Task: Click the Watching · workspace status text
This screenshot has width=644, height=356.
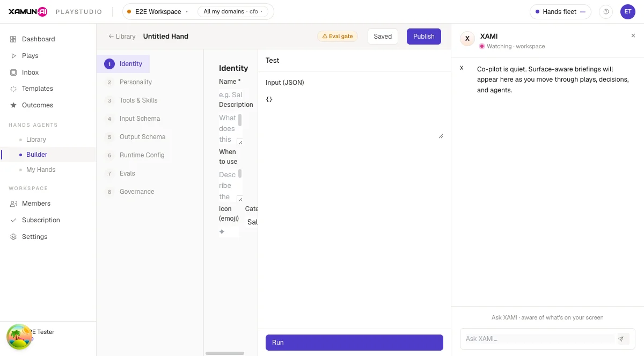Action: pyautogui.click(x=516, y=46)
